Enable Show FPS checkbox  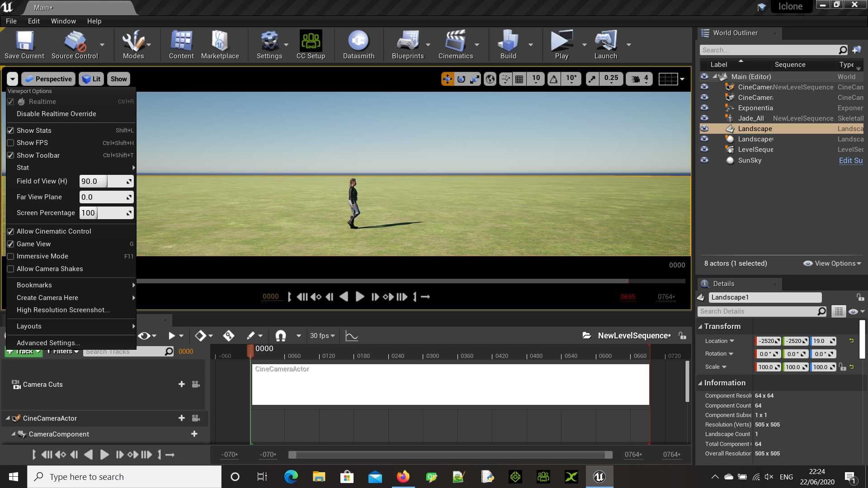coord(10,143)
